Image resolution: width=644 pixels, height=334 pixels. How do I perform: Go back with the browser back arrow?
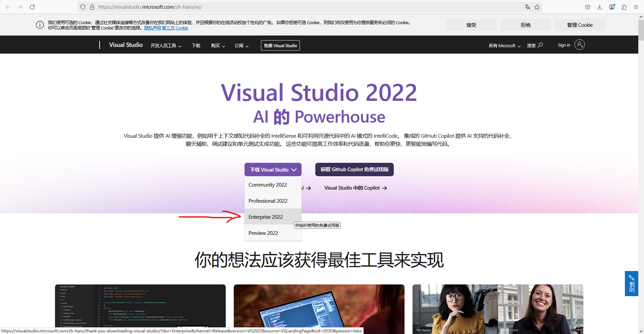tap(8, 7)
